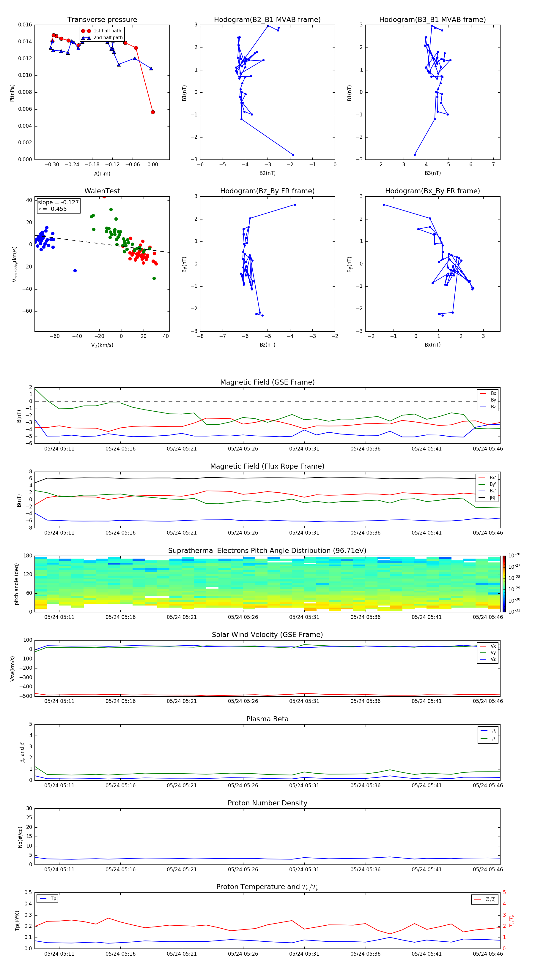Click the Vz legend entry
Viewport: 535px width, 980px height.
[x=488, y=659]
